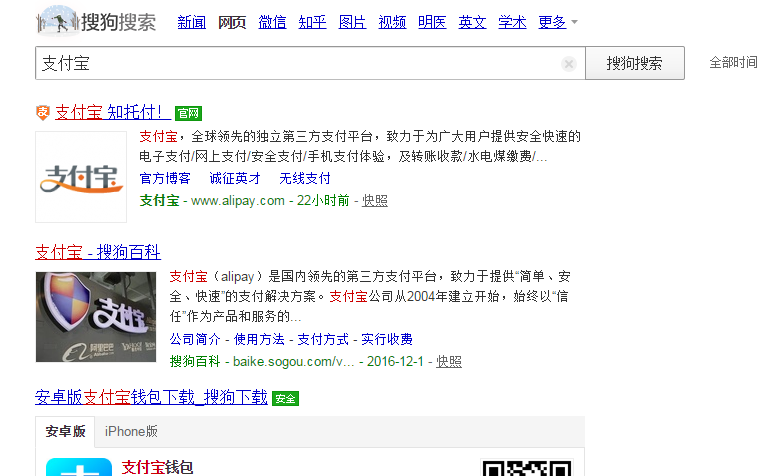Clear the search box with the X icon

click(x=569, y=63)
